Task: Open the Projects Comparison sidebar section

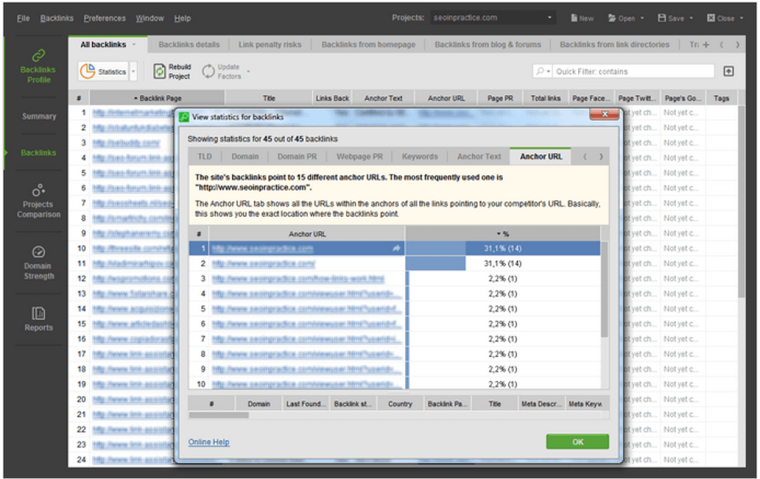Action: click(39, 200)
